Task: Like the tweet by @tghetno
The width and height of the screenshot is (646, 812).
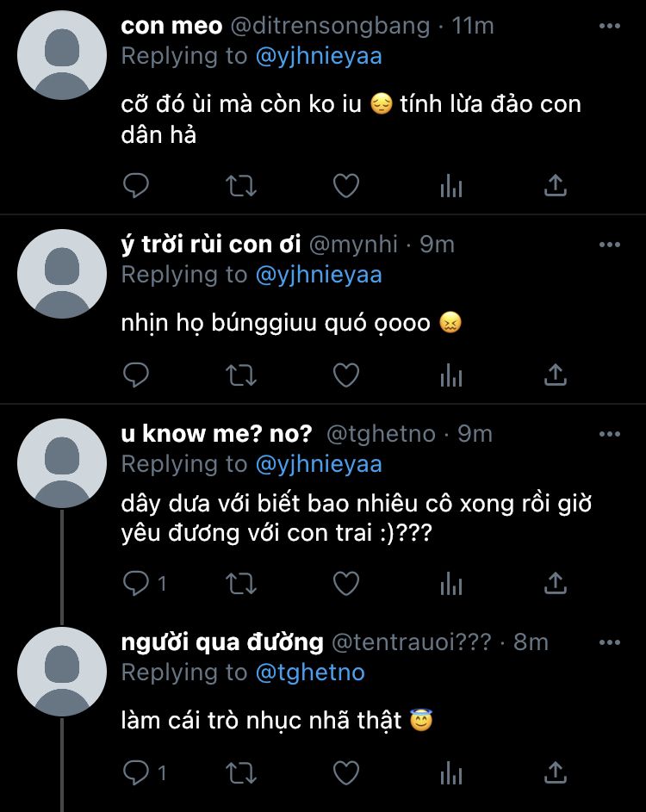Action: 346,583
